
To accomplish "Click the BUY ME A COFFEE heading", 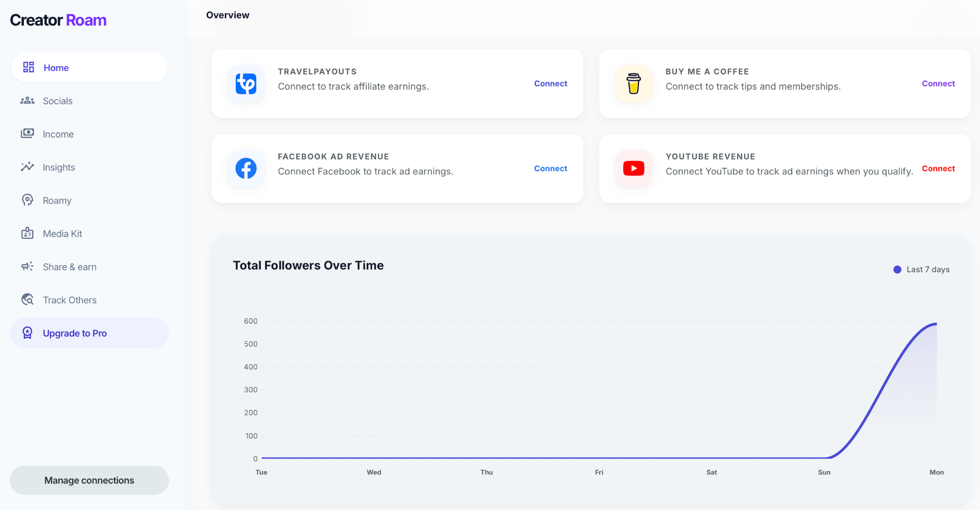I will [x=707, y=71].
